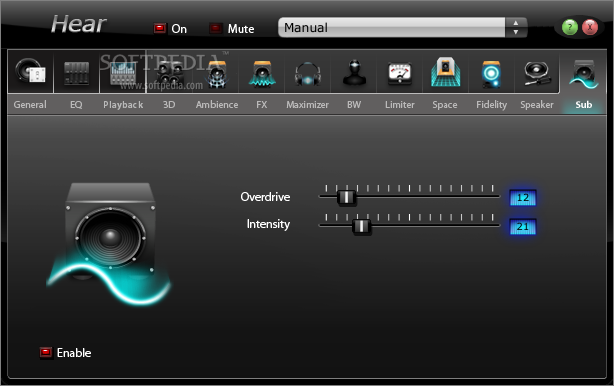Switch to the BW tab label
The width and height of the screenshot is (614, 386).
[354, 105]
